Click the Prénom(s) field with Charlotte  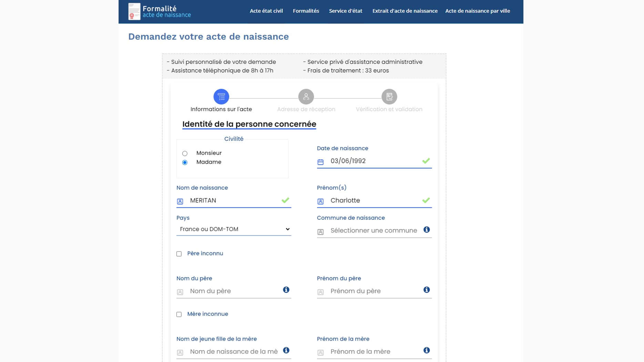tap(374, 200)
